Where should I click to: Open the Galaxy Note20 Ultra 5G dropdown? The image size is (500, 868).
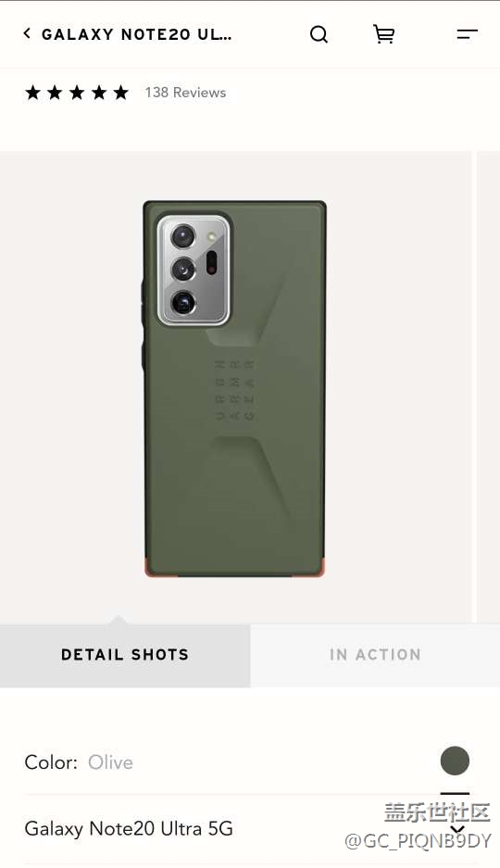coord(248,829)
